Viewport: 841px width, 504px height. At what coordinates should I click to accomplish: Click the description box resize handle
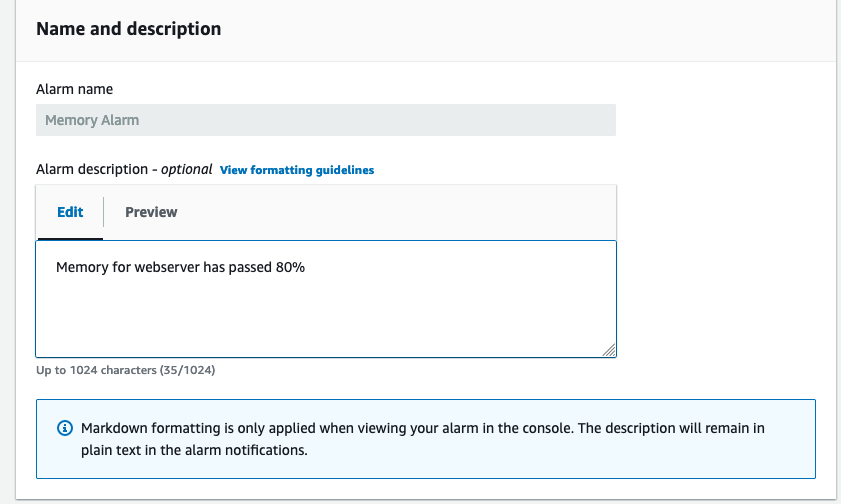click(609, 349)
